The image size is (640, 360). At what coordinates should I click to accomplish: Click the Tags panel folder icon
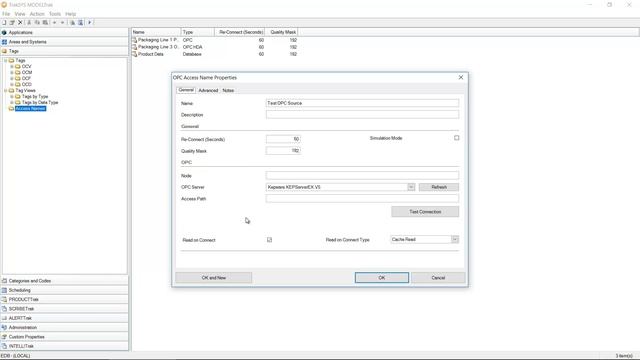4,51
